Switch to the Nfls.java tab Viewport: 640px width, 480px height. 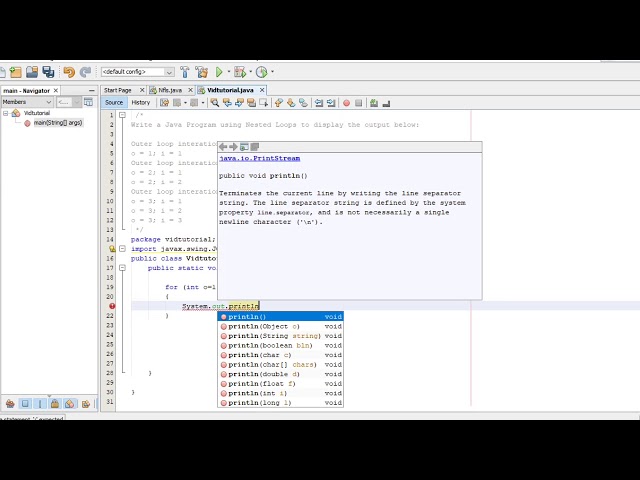pyautogui.click(x=170, y=90)
